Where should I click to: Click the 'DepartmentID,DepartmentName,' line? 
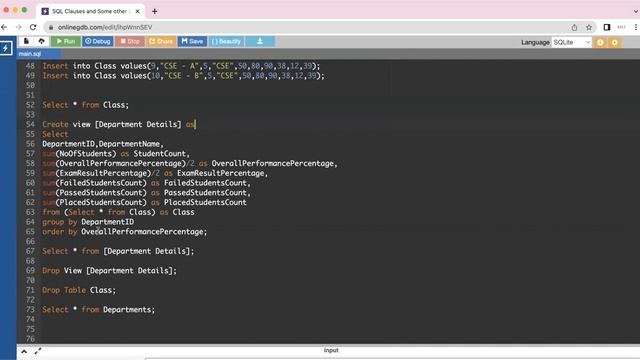pyautogui.click(x=103, y=144)
